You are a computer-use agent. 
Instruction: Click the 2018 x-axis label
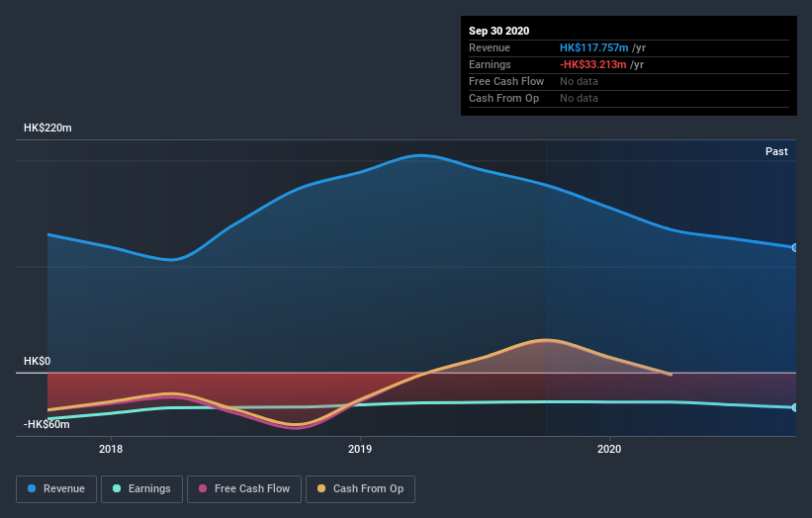111,449
